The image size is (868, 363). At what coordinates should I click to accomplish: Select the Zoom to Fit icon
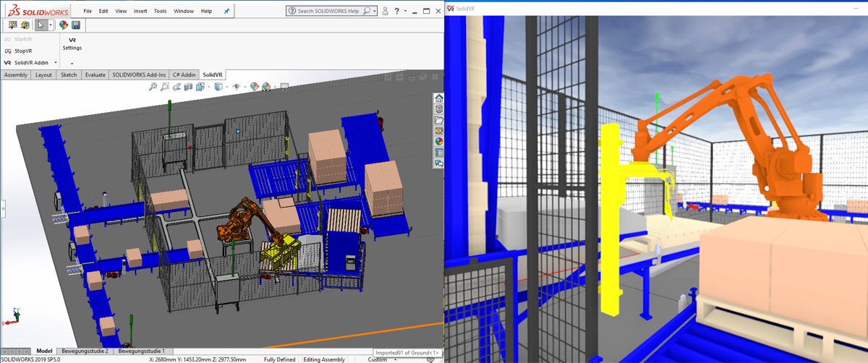[153, 87]
